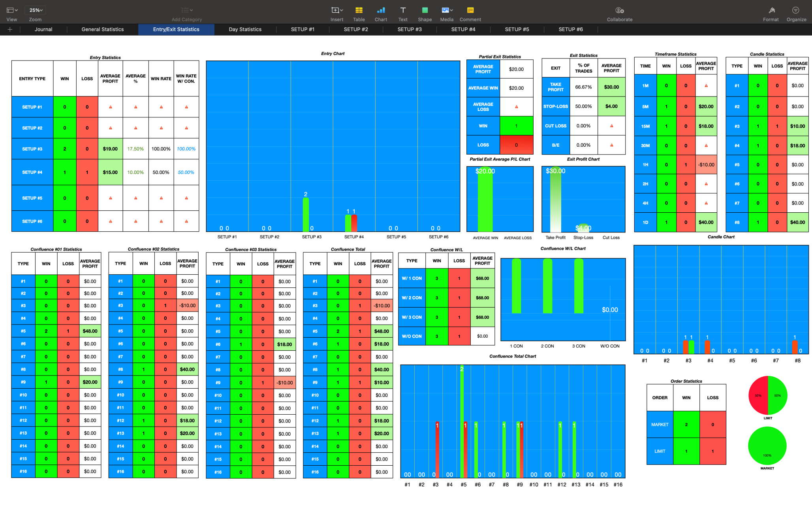Open the 25% Zoom dropdown

click(36, 10)
